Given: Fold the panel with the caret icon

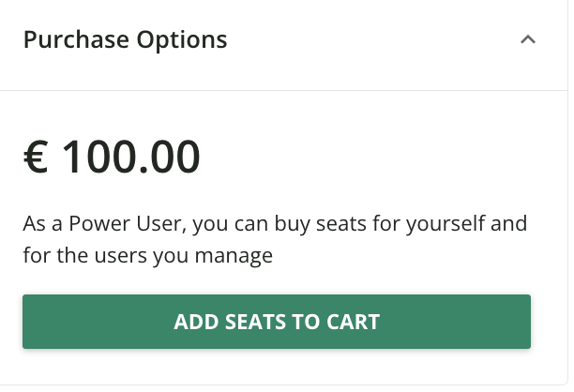Looking at the screenshot, I should [528, 40].
